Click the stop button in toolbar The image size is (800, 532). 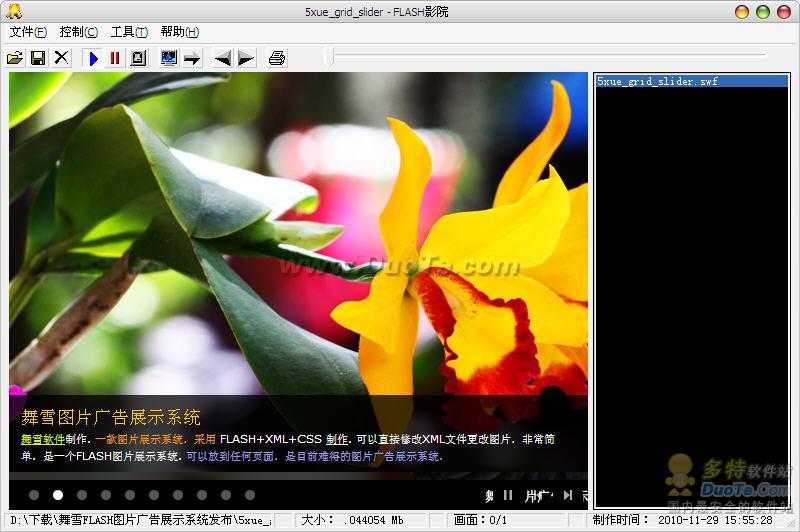tap(138, 58)
